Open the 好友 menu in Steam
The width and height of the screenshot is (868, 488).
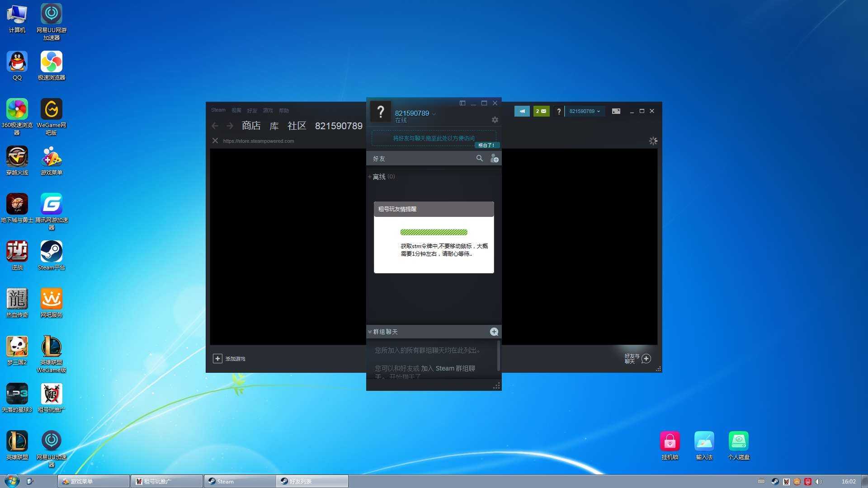(252, 110)
